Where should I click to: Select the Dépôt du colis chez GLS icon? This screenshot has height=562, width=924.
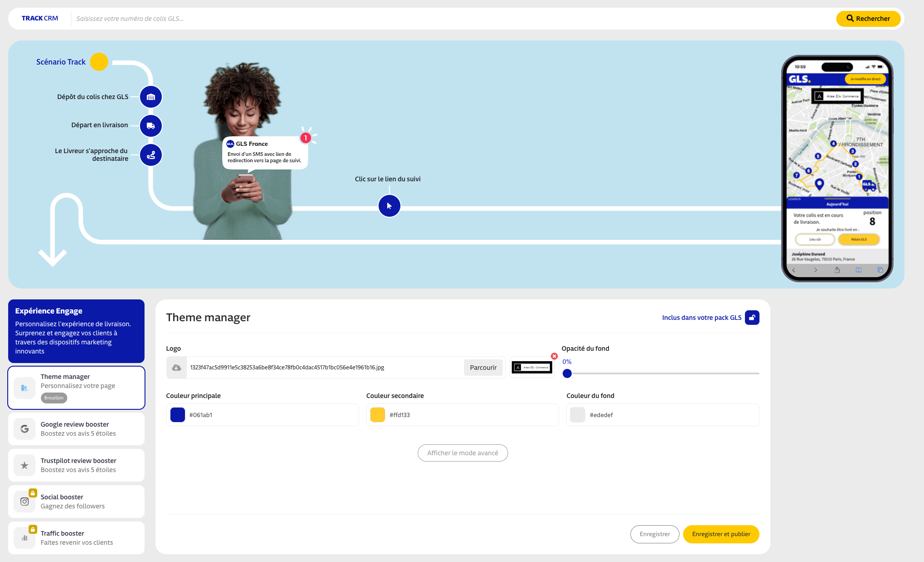pos(150,96)
